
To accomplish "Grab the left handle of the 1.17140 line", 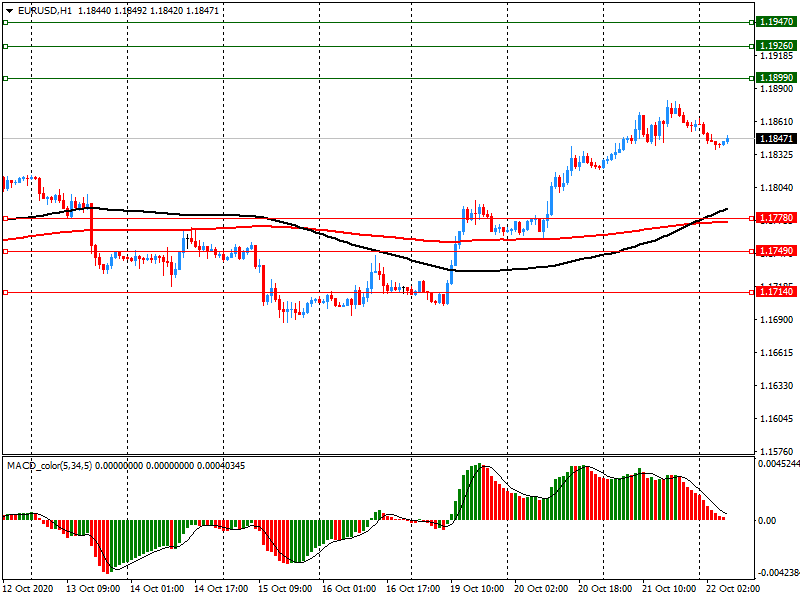I will click(x=6, y=292).
